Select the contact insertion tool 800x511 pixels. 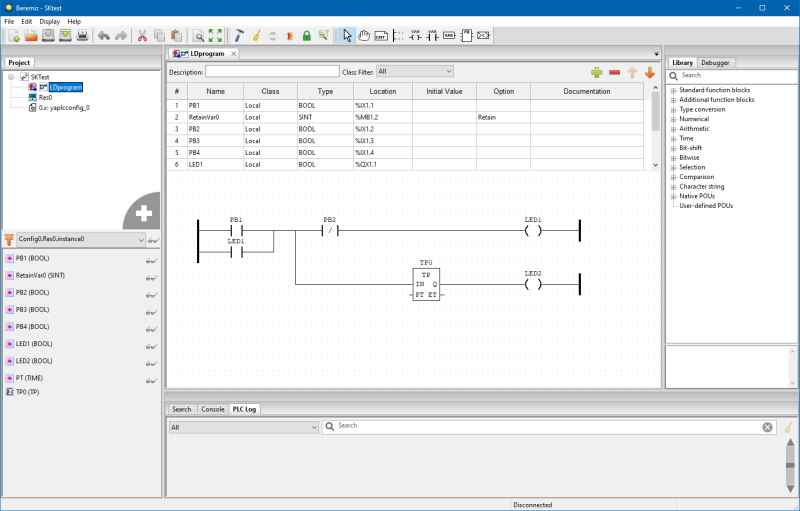[433, 36]
